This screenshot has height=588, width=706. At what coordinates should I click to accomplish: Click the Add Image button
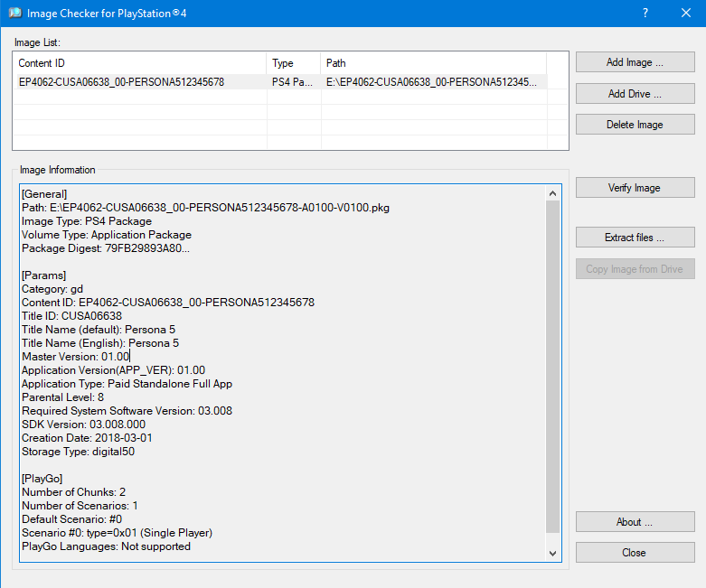pos(635,62)
